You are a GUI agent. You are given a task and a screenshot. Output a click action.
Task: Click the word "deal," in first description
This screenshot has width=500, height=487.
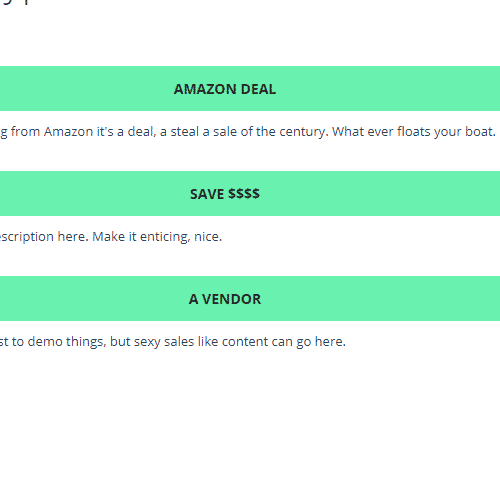[142, 132]
